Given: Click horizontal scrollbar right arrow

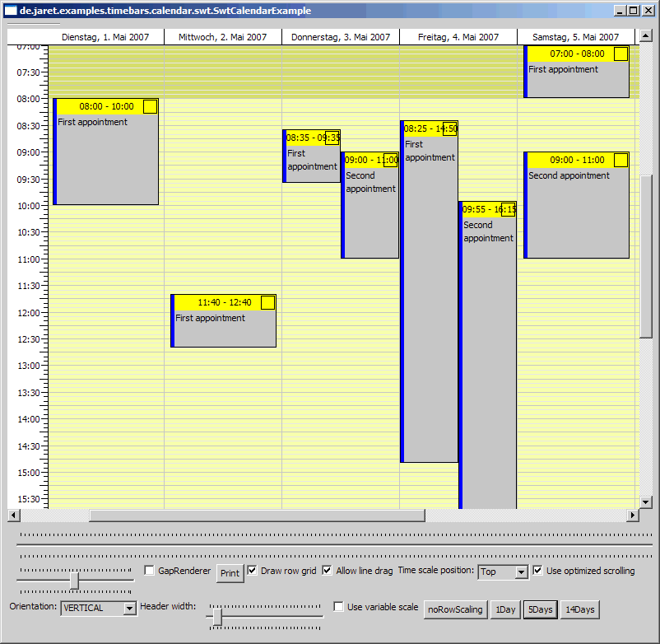Looking at the screenshot, I should tap(633, 516).
